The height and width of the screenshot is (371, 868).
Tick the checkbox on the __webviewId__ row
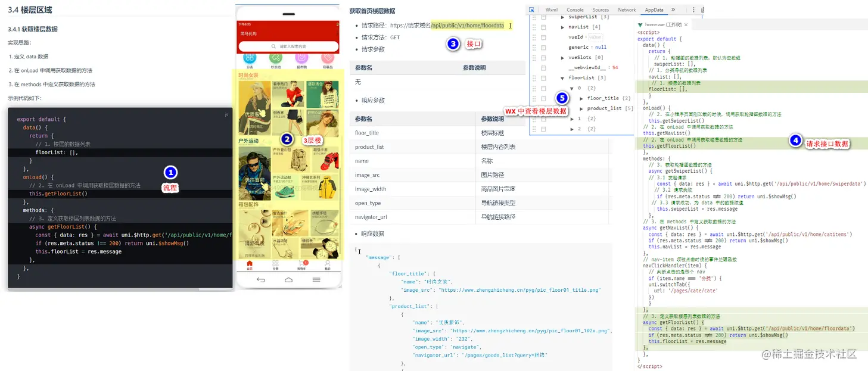(x=543, y=68)
